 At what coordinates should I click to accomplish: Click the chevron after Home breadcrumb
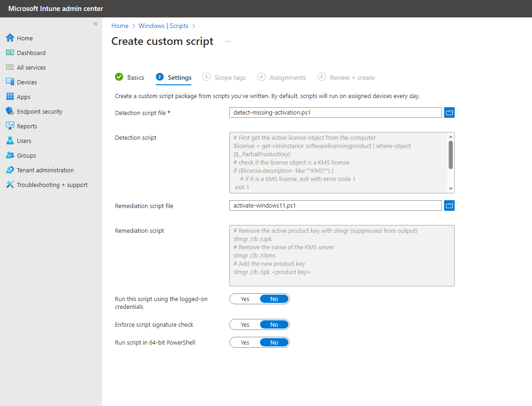[x=134, y=26]
